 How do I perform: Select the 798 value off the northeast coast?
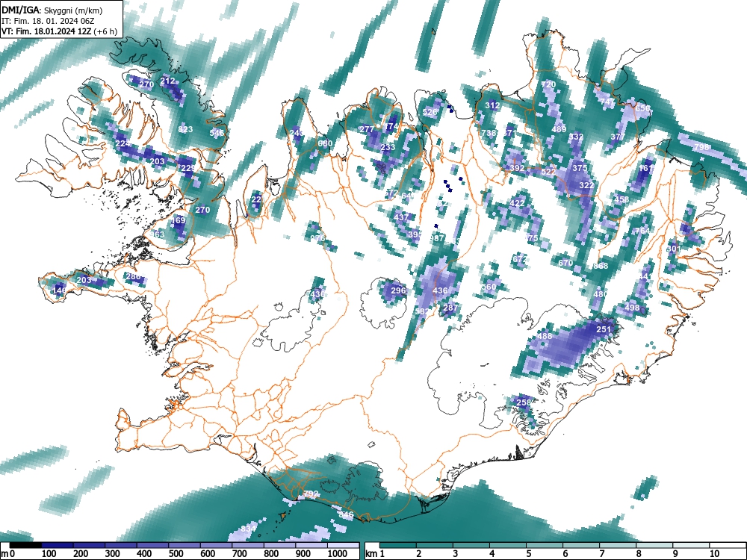[x=701, y=148]
